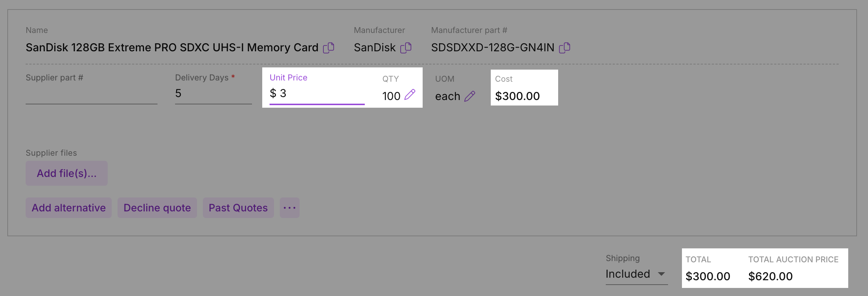Viewport: 868px width, 296px height.
Task: Click the SanDisk 128GB product name text
Action: (x=172, y=48)
